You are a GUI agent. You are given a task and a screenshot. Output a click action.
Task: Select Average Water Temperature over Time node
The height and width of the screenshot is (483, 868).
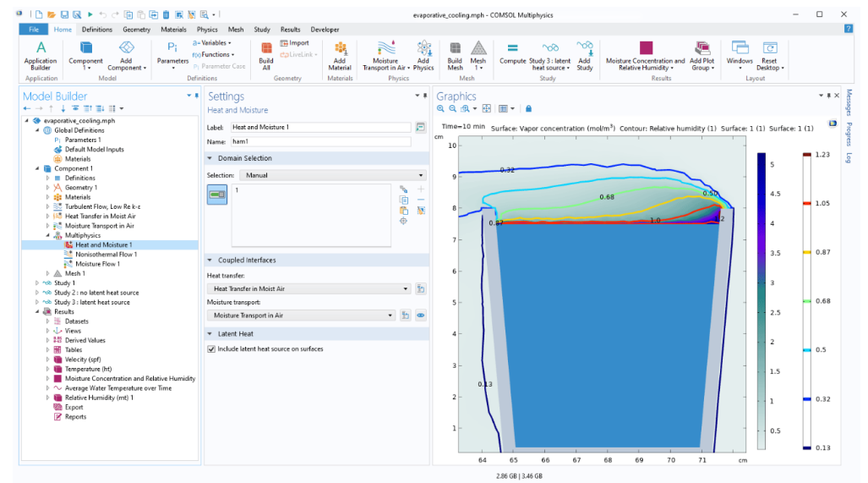click(118, 388)
